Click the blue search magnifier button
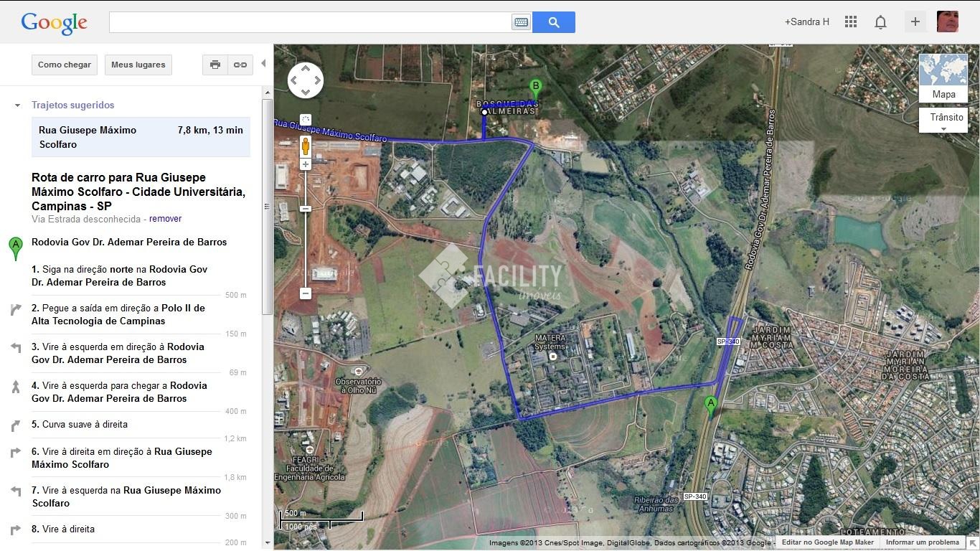 click(553, 22)
